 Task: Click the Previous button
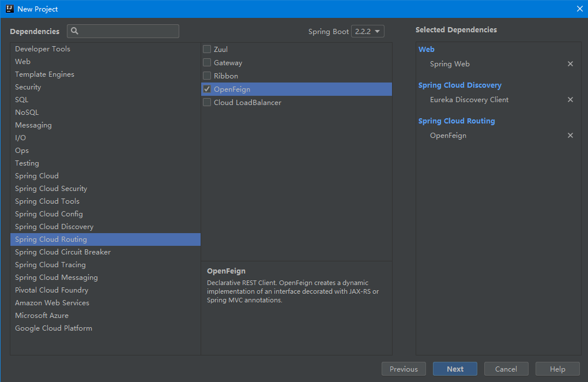click(x=404, y=369)
